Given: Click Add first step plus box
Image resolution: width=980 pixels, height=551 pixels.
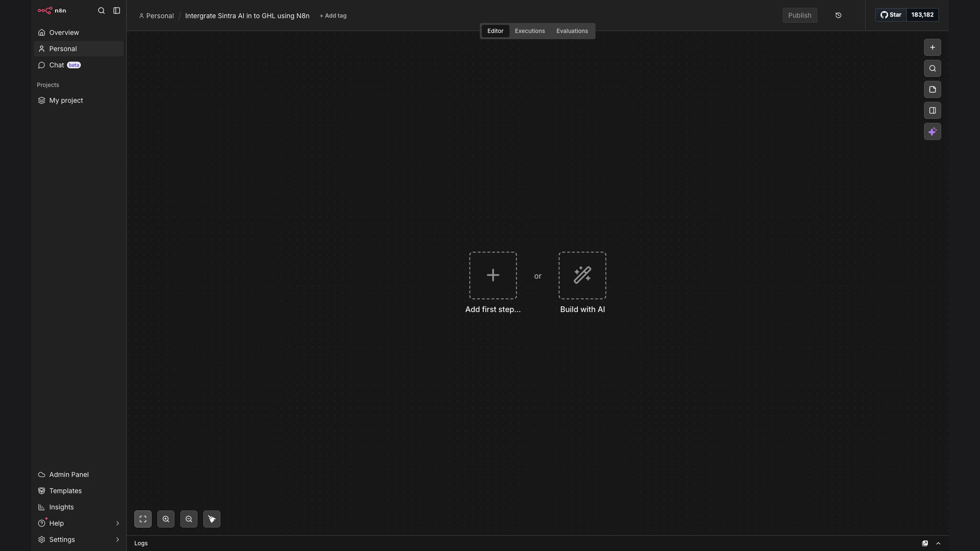Looking at the screenshot, I should tap(493, 275).
